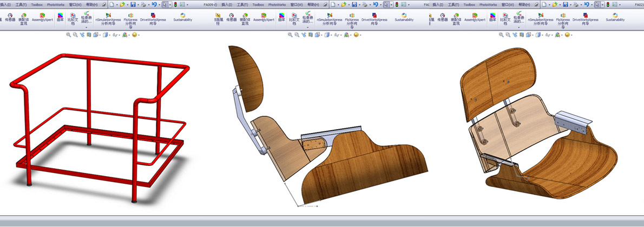Click Assembly Visualization (装配体直观) in red frame window
The height and width of the screenshot is (227, 644).
pos(24,17)
